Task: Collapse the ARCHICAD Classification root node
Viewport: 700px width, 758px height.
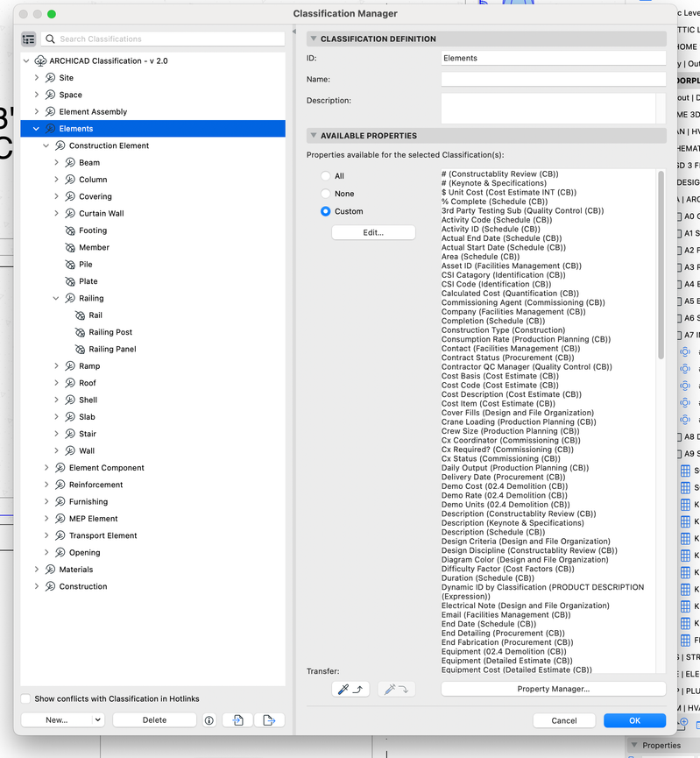Action: (x=26, y=61)
